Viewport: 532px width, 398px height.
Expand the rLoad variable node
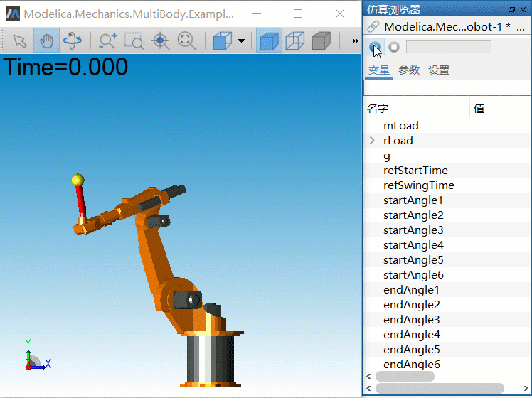coord(372,141)
